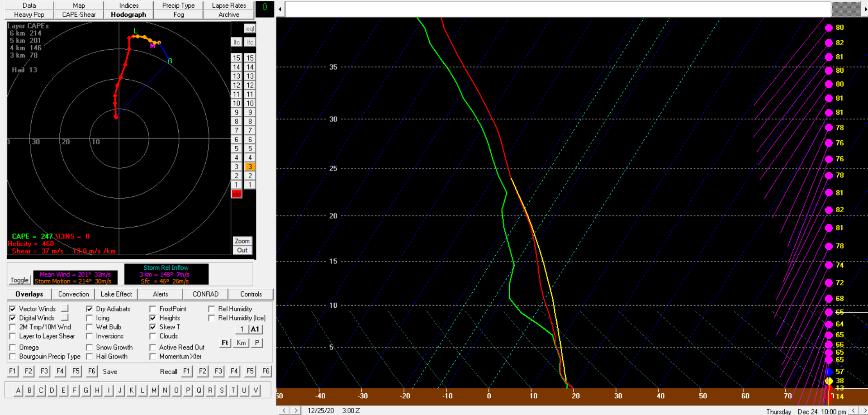Click the top horizontal time slider bar
Screen dimensions: 868x415
(558, 9)
